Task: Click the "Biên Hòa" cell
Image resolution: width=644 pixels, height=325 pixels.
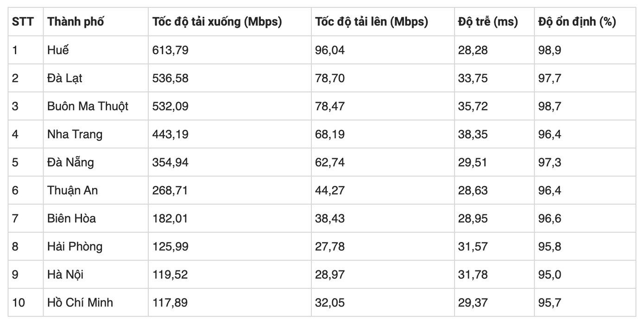Action: [71, 218]
